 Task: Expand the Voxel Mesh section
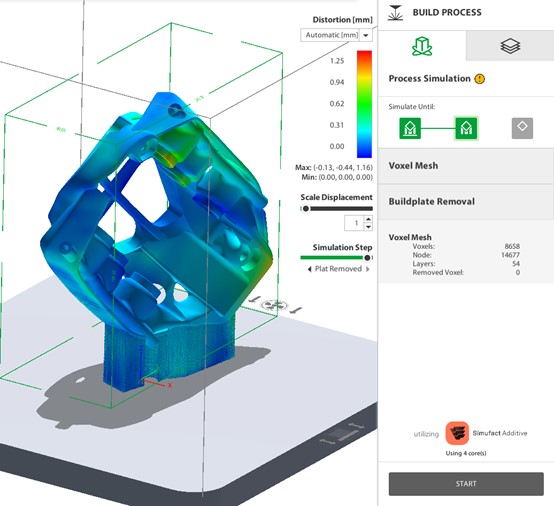(x=466, y=166)
